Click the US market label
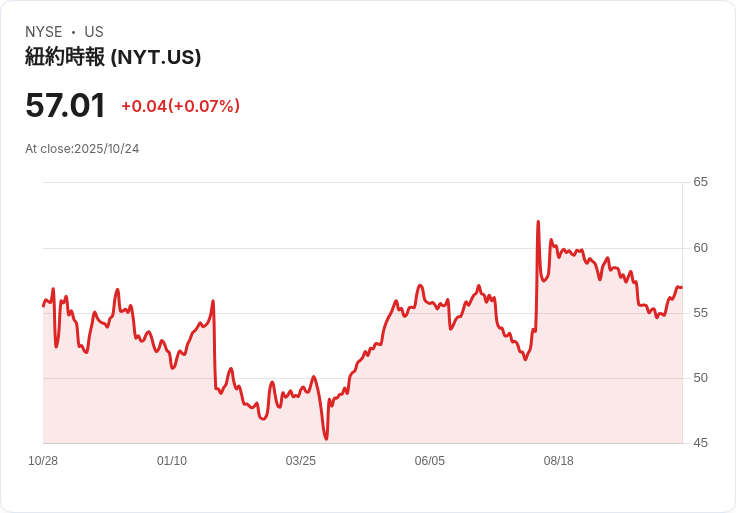Image resolution: width=736 pixels, height=513 pixels. pos(94,32)
